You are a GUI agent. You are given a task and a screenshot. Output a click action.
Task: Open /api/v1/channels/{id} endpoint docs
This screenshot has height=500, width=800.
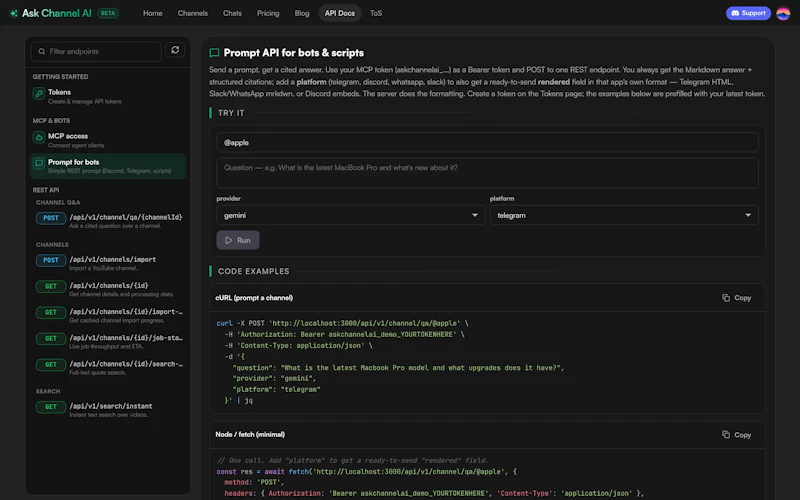[108, 289]
